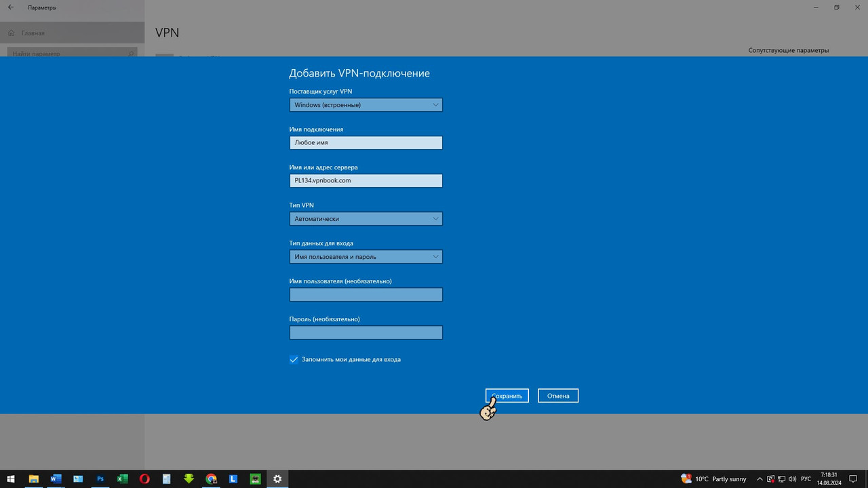This screenshot has width=868, height=488.
Task: Open Photoshop from the taskbar
Action: click(100, 479)
